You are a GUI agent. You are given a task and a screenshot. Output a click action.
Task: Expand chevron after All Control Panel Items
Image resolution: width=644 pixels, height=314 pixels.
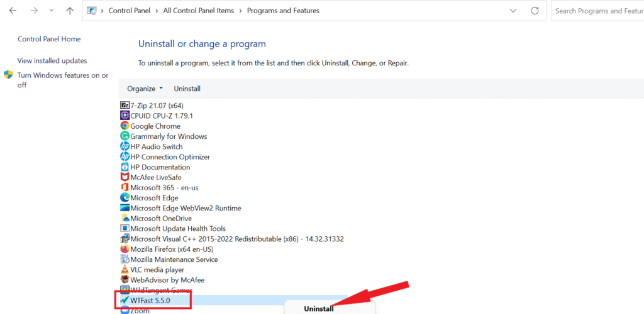coord(241,11)
